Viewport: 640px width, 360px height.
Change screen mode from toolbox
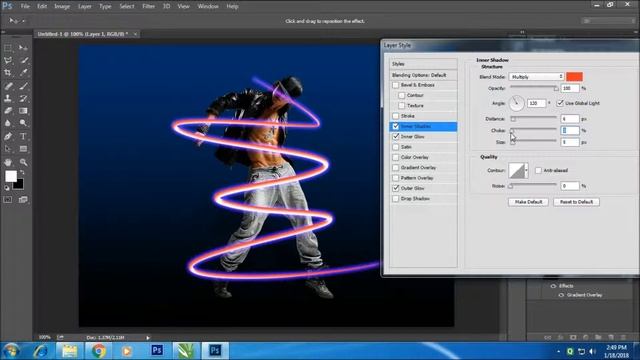click(23, 200)
